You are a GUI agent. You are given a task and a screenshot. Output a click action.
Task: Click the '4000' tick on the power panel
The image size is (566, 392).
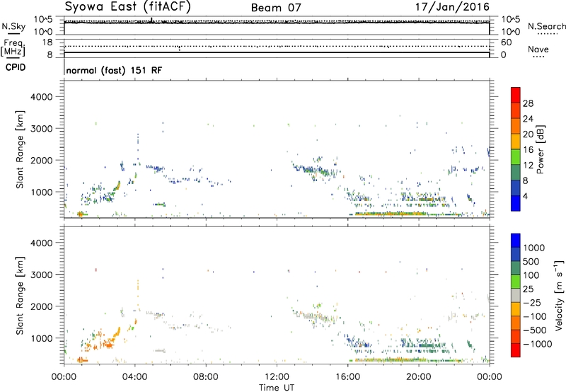pyautogui.click(x=41, y=97)
